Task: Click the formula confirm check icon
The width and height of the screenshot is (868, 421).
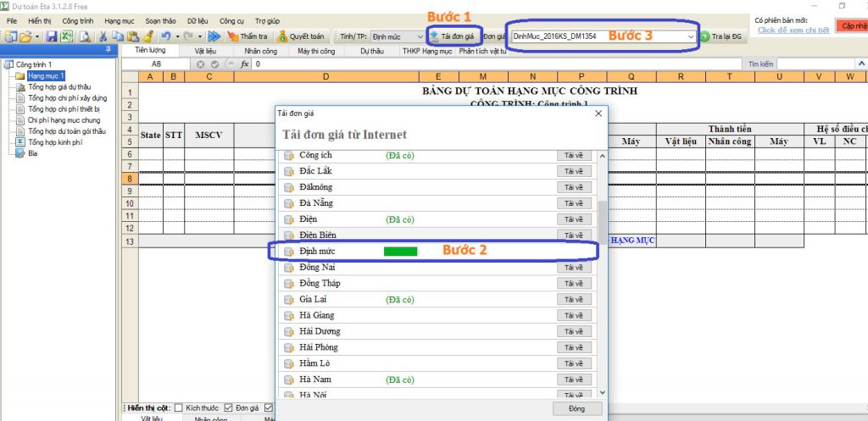Action: point(214,64)
